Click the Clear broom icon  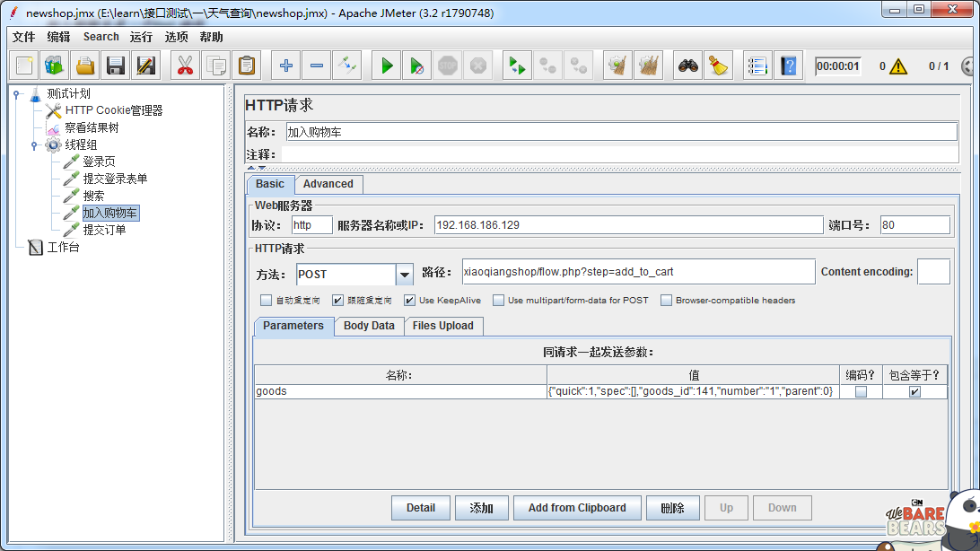pos(618,66)
